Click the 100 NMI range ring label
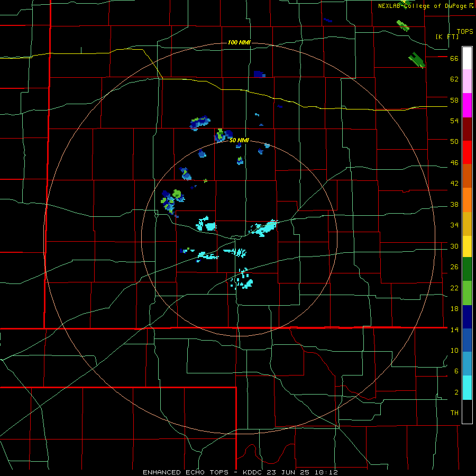 click(x=239, y=42)
